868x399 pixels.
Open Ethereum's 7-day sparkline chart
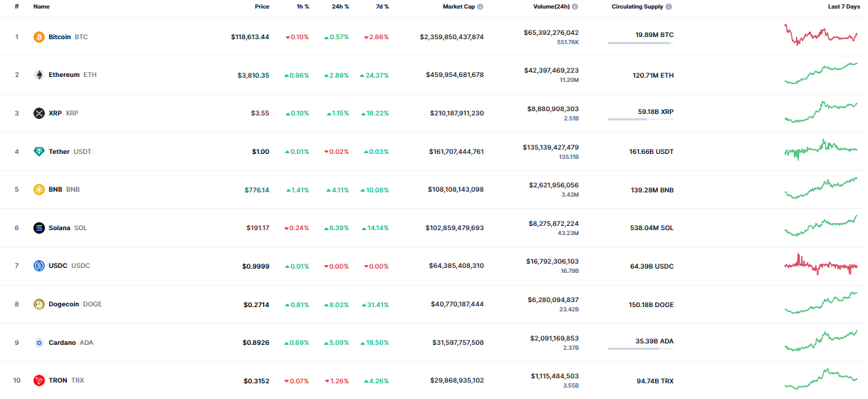click(821, 73)
